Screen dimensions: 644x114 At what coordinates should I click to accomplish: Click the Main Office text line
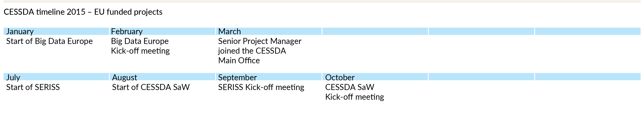pyautogui.click(x=239, y=61)
